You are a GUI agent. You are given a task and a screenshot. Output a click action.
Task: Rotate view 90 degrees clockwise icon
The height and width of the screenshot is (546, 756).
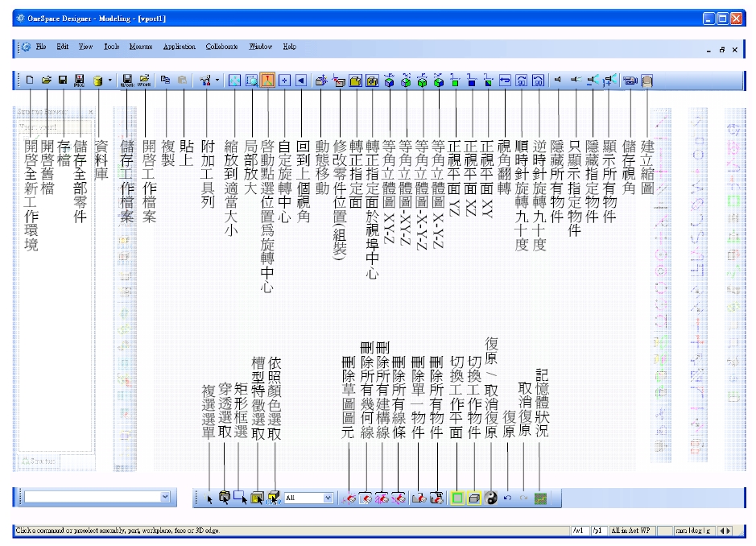click(522, 81)
